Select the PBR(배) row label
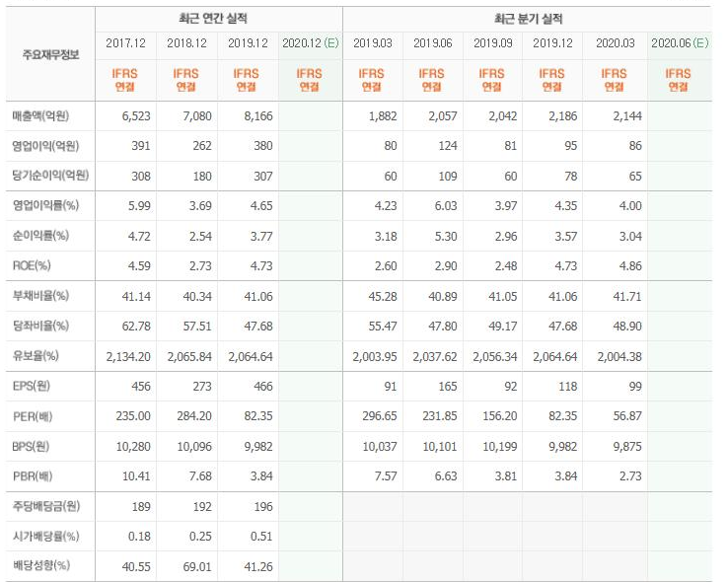Screen dimensions: 728x582 33,476
